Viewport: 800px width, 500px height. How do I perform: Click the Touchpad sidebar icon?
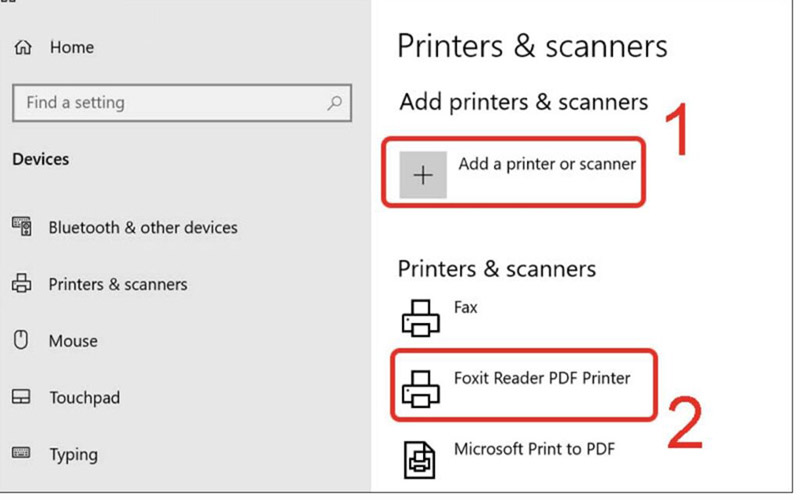pyautogui.click(x=21, y=396)
